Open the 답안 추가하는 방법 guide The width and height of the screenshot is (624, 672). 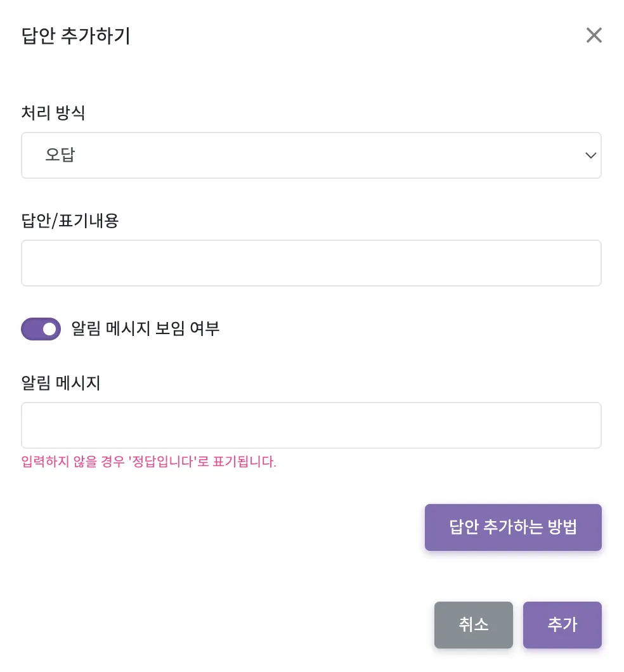tap(512, 527)
